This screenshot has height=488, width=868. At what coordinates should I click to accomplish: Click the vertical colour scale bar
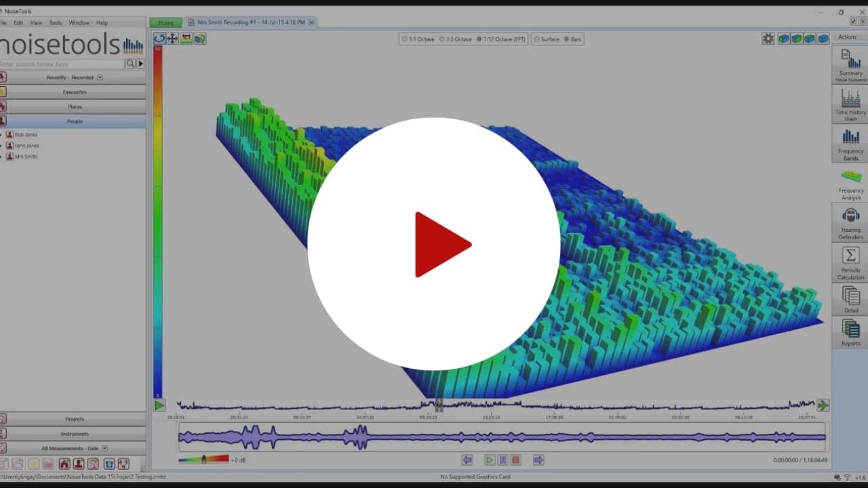click(x=157, y=222)
